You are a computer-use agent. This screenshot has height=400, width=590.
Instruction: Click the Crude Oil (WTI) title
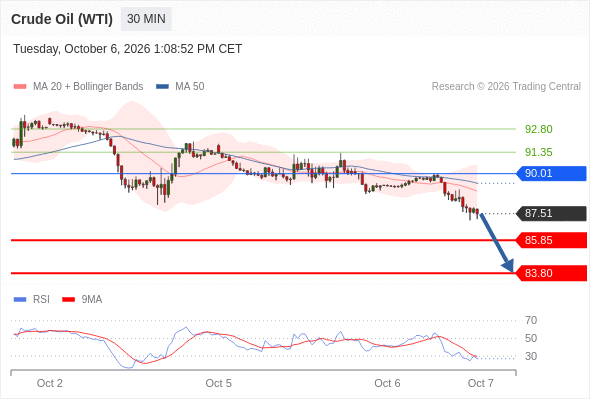(x=62, y=19)
